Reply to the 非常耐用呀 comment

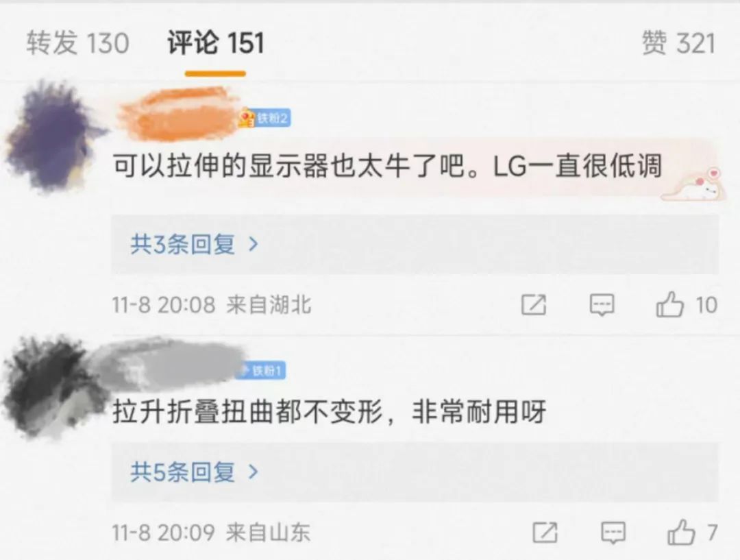click(613, 533)
